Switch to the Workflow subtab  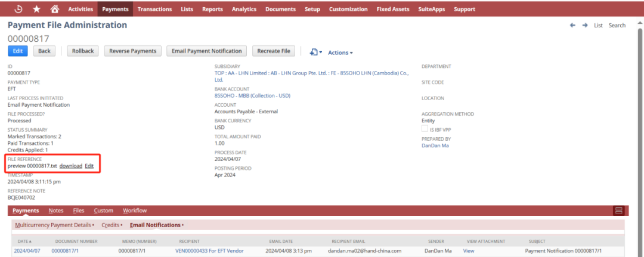pyautogui.click(x=135, y=210)
